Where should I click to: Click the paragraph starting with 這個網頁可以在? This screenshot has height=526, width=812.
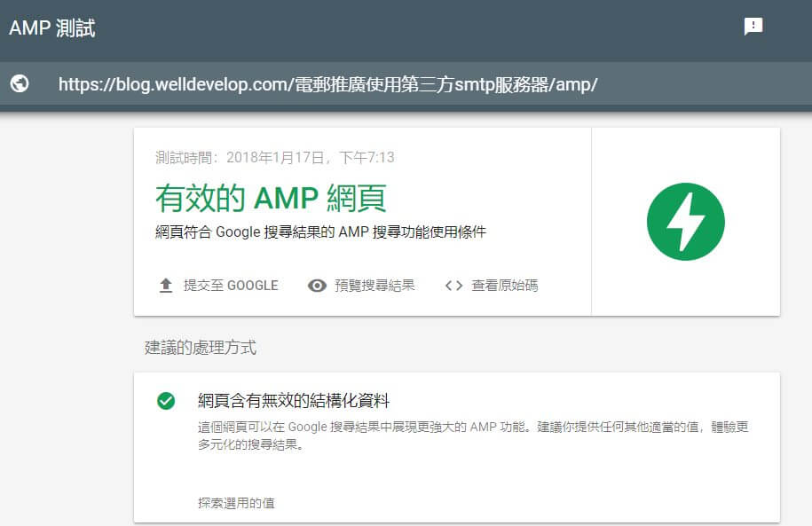coord(473,428)
